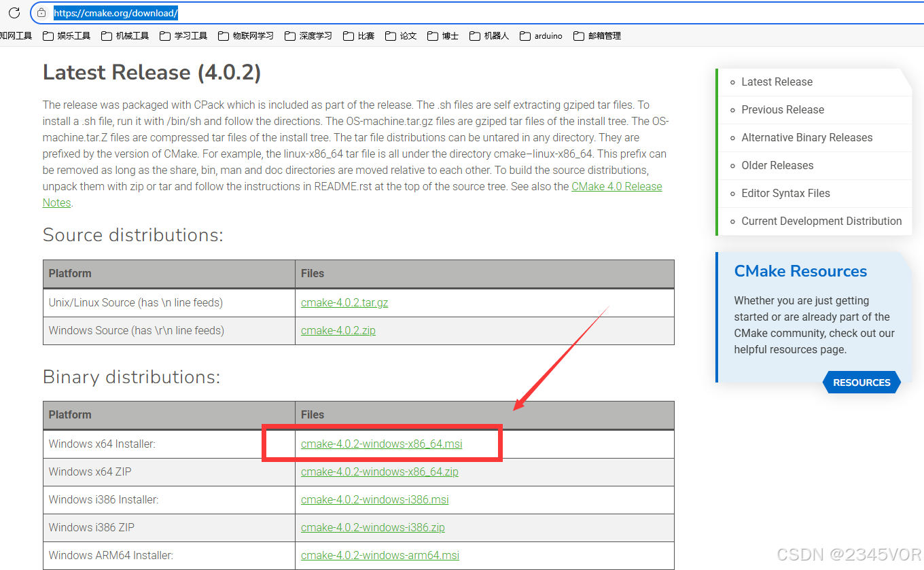Go to Alternative Binary Releases sidebar item

coord(807,137)
